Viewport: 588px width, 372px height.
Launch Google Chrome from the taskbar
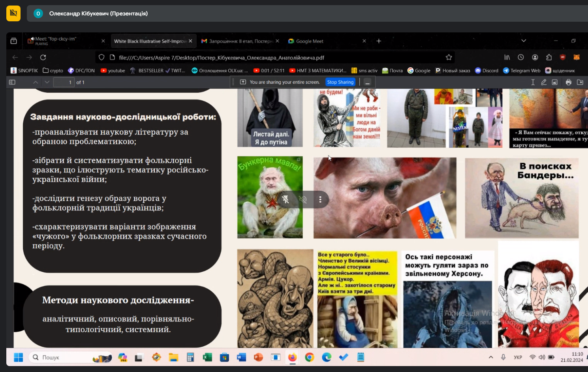pyautogui.click(x=310, y=357)
